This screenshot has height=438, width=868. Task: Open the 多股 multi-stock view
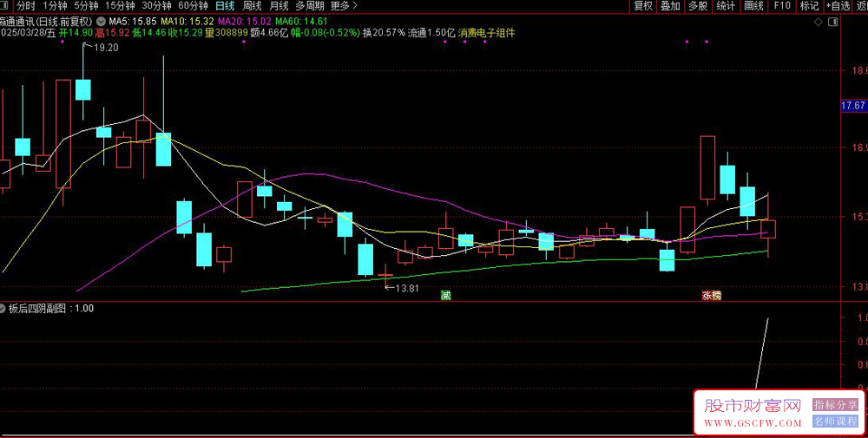coord(698,6)
